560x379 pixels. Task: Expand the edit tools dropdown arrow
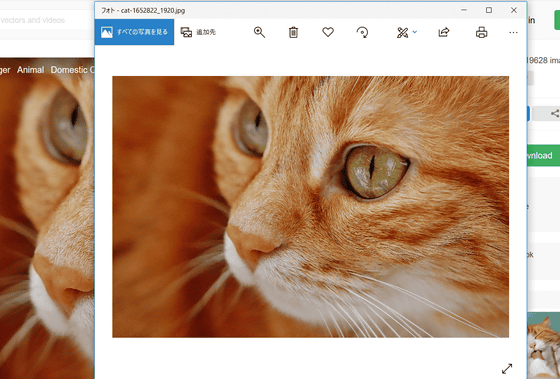click(415, 32)
